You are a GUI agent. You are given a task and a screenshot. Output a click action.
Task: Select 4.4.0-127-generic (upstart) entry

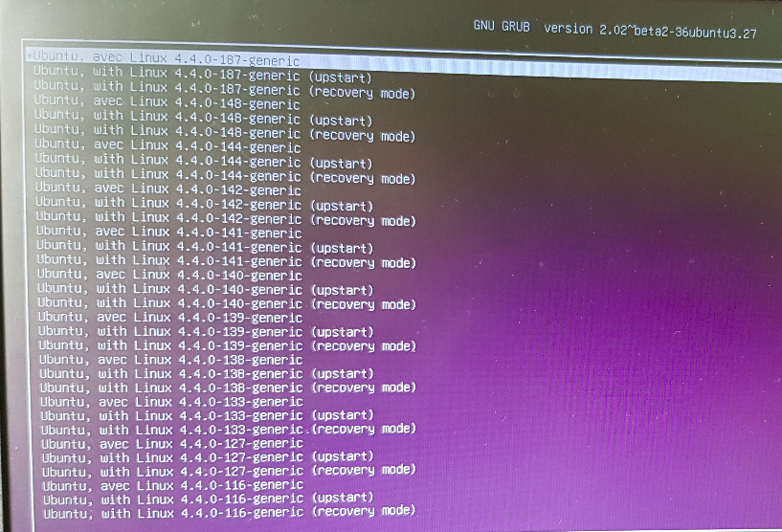tap(208, 456)
